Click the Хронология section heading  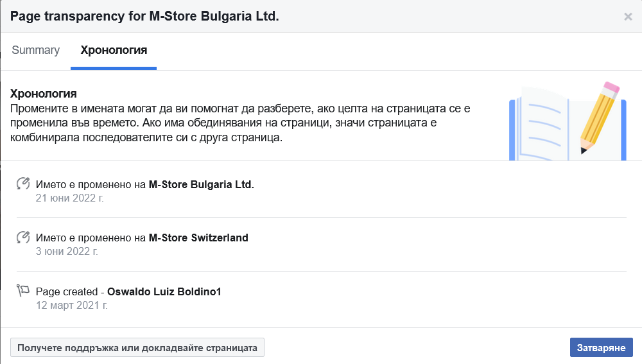44,94
